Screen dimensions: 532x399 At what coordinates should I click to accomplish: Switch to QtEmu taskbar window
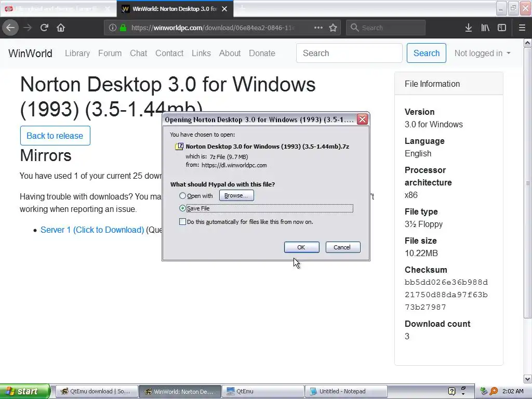click(263, 391)
